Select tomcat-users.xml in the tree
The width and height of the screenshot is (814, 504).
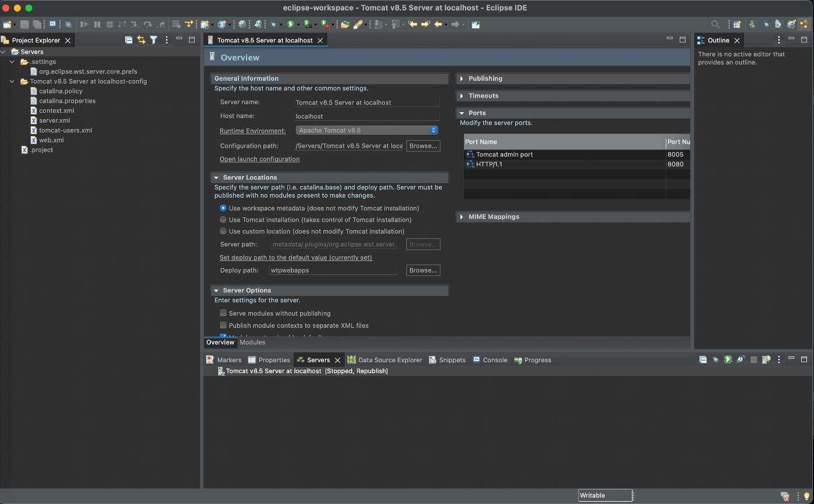pos(65,130)
